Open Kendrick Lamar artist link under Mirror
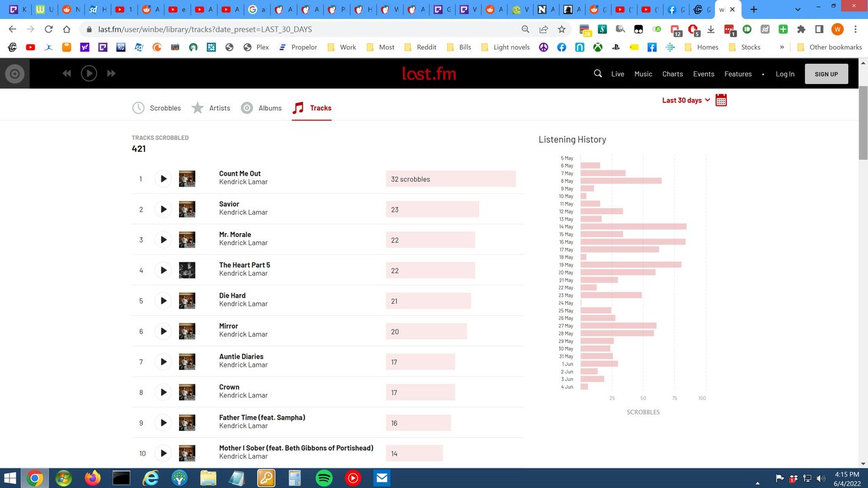The height and width of the screenshot is (488, 868). coord(243,334)
